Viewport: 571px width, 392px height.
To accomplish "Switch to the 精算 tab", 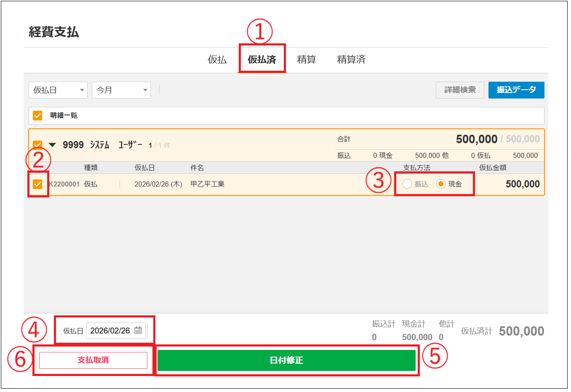I will click(x=307, y=60).
